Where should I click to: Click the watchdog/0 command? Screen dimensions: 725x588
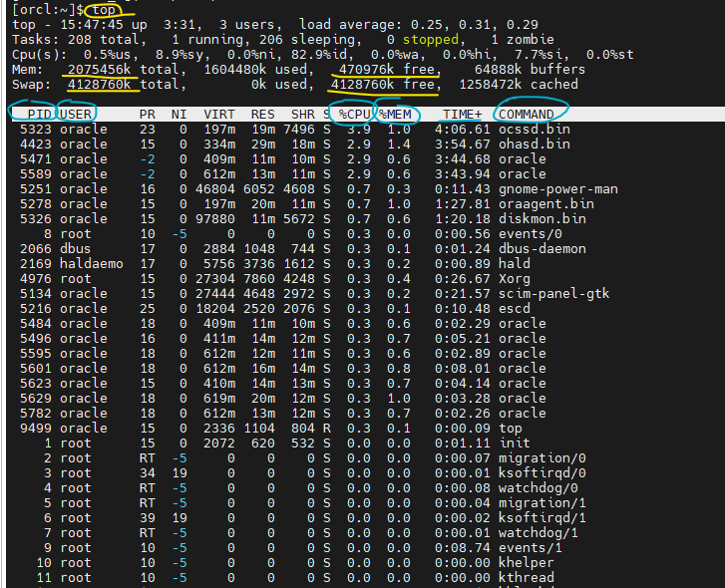pyautogui.click(x=539, y=487)
